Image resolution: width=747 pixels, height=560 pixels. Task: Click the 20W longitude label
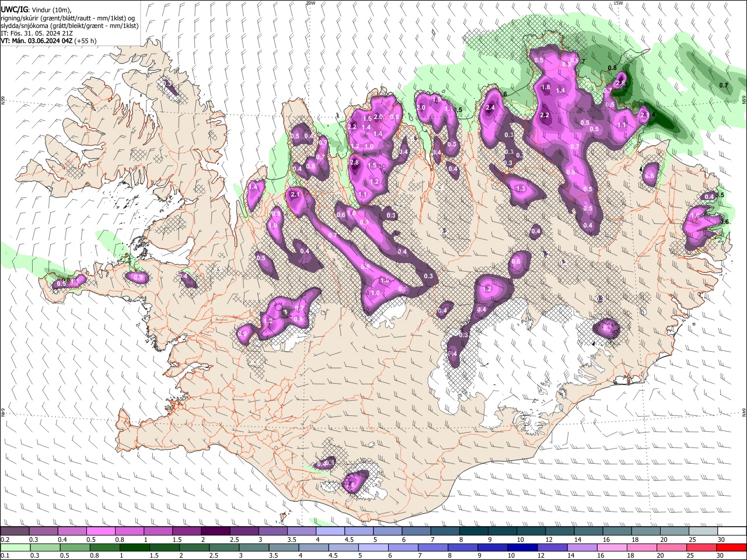(310, 3)
